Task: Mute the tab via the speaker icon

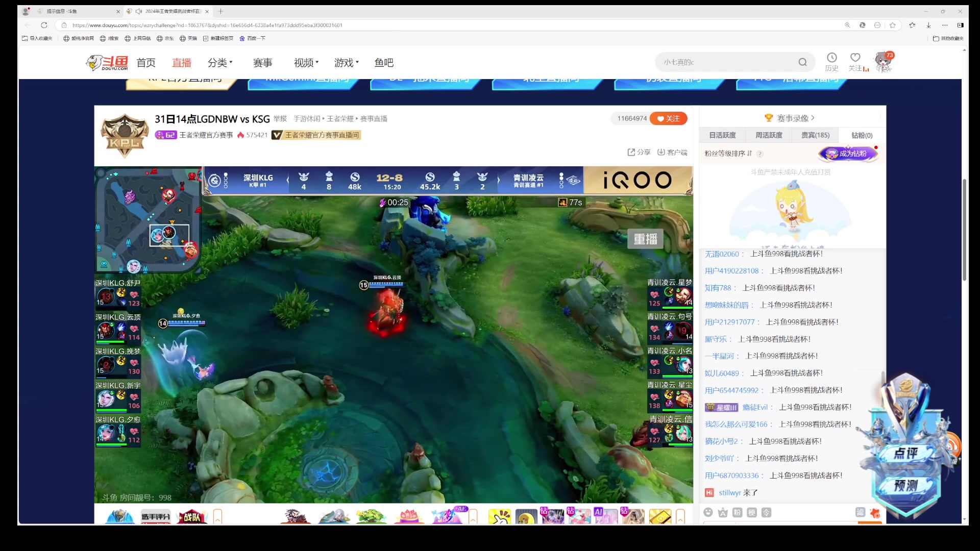Action: 138,11
